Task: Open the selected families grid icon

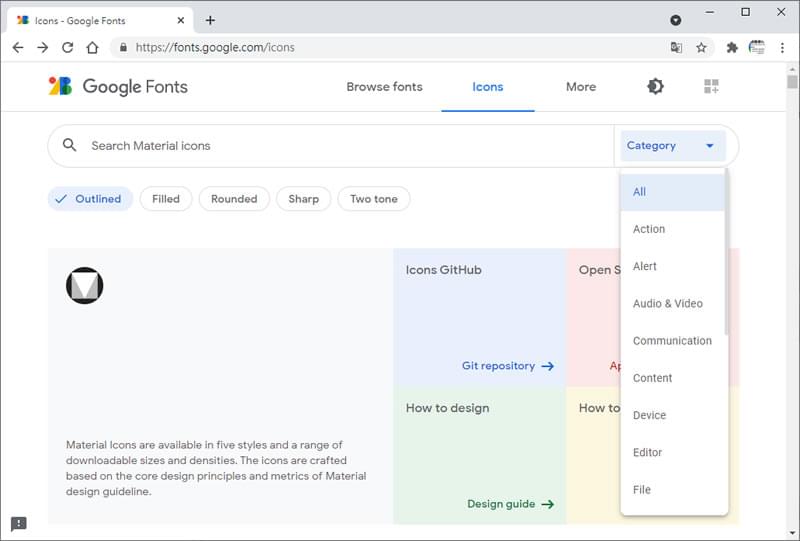Action: [711, 86]
